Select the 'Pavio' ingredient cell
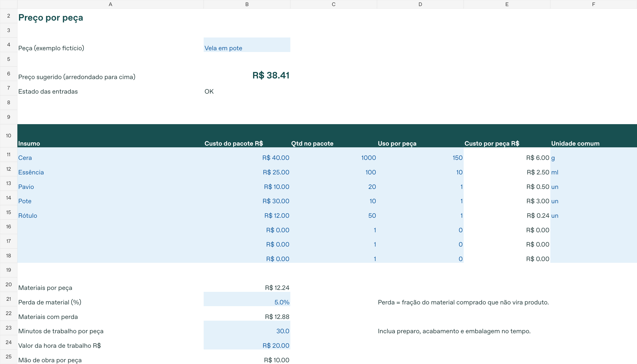The image size is (637, 364). (x=110, y=184)
